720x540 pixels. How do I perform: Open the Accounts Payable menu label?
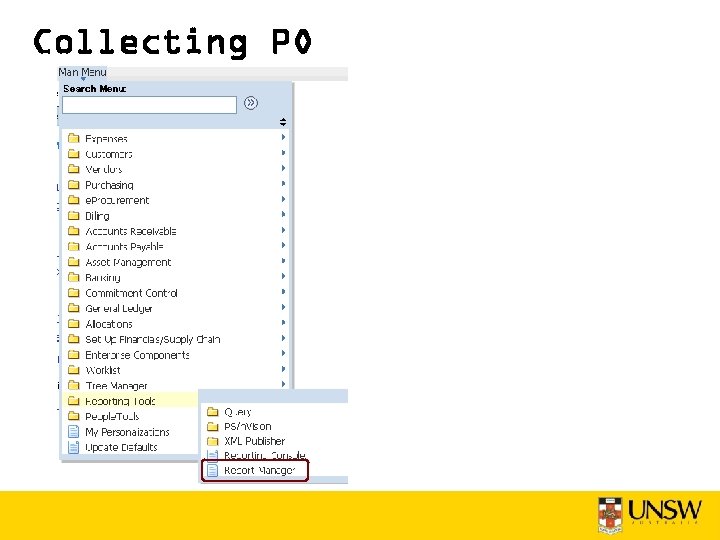tap(124, 247)
